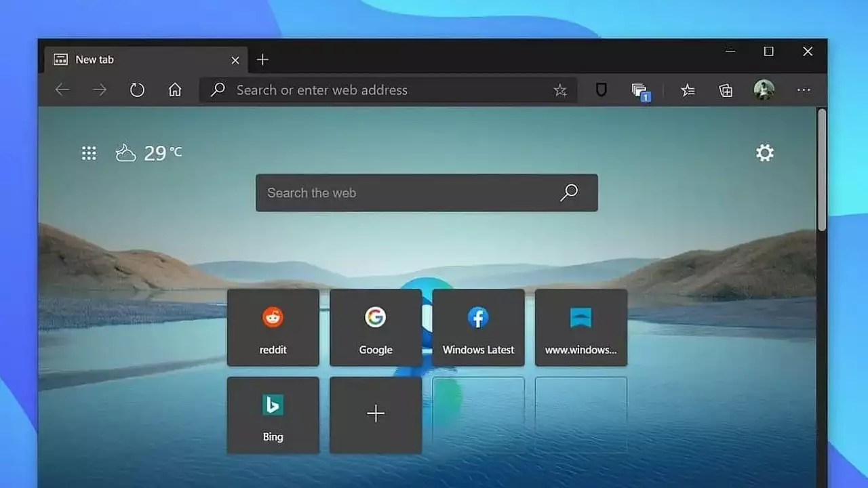Open the Bing quick link
868x488 pixels.
coord(273,415)
